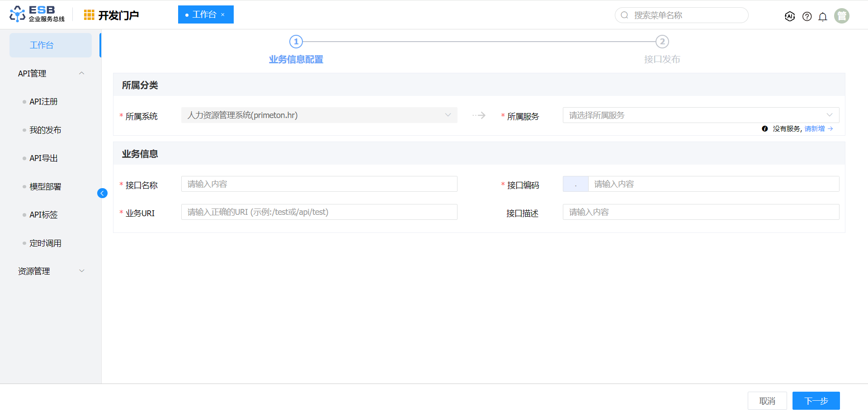The image size is (868, 417).
Task: Click the 下一步 button
Action: (x=816, y=401)
